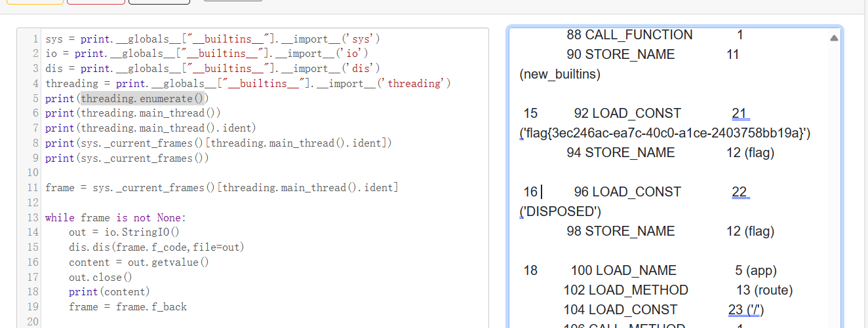868x328 pixels.
Task: Click 'frame = sys._current_frames()' assignment line 11
Action: (x=222, y=188)
